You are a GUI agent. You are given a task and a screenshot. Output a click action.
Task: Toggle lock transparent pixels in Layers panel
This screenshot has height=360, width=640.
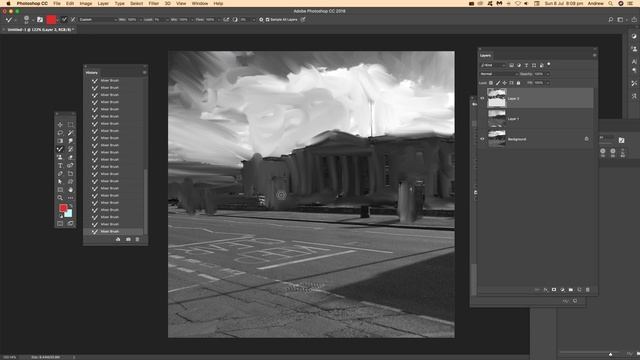[x=491, y=83]
